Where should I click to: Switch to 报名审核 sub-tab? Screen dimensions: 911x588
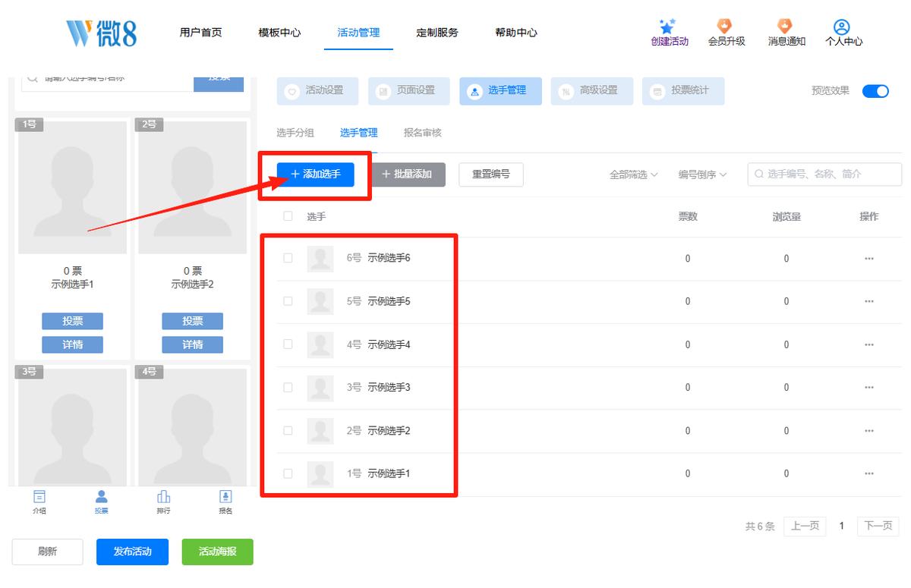point(423,133)
